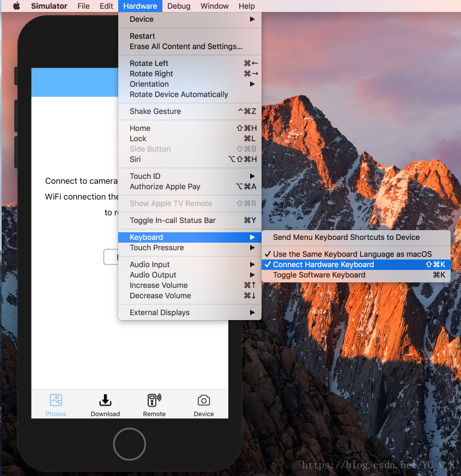461x476 pixels.
Task: Click the partially hidden button in app
Action: [111, 257]
